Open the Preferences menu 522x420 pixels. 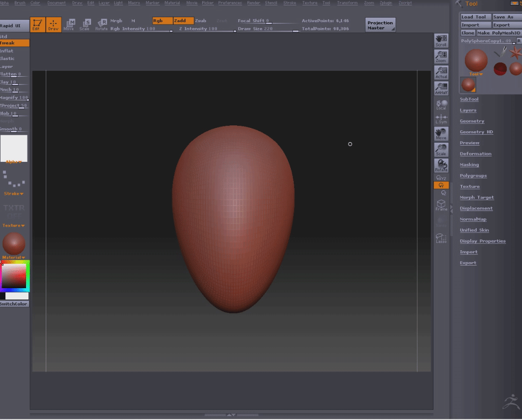point(230,3)
